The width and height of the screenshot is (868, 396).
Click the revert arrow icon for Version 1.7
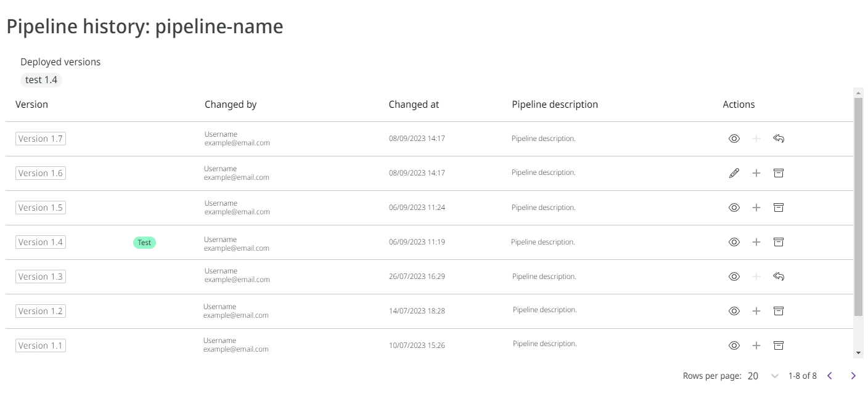pos(779,139)
